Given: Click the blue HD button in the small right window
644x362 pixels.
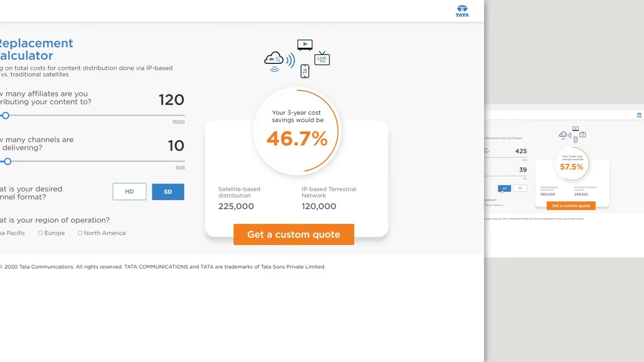Looking at the screenshot, I should click(x=504, y=189).
